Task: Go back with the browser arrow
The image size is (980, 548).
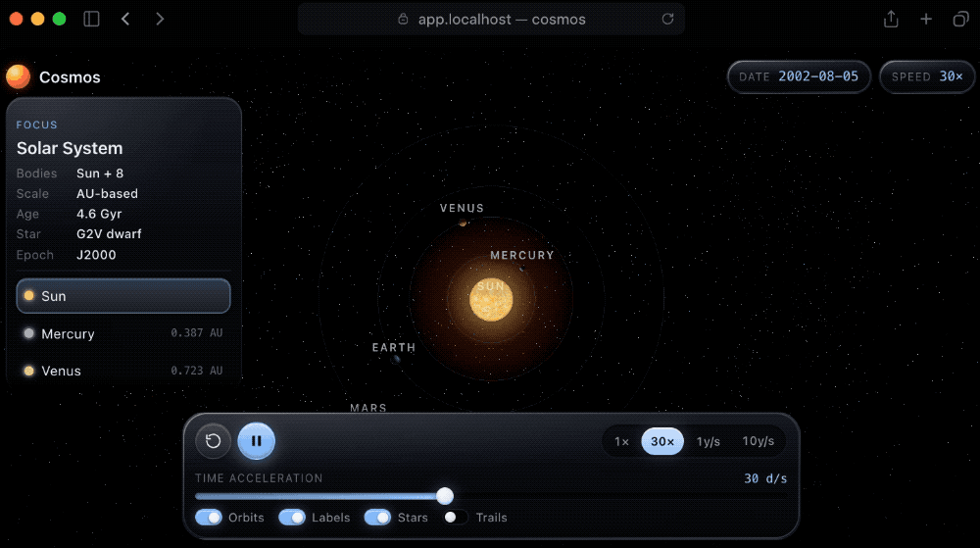Action: tap(125, 19)
